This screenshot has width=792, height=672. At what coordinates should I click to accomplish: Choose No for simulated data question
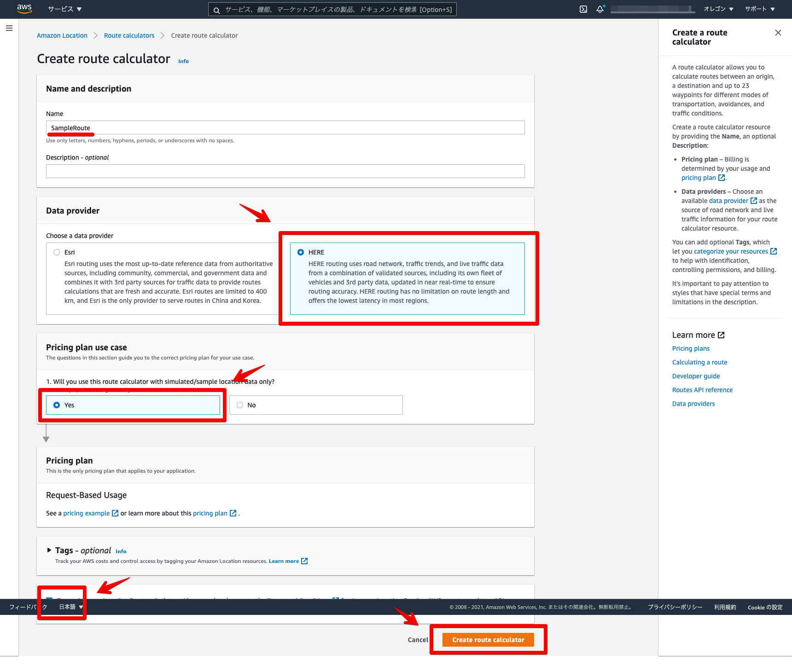316,405
